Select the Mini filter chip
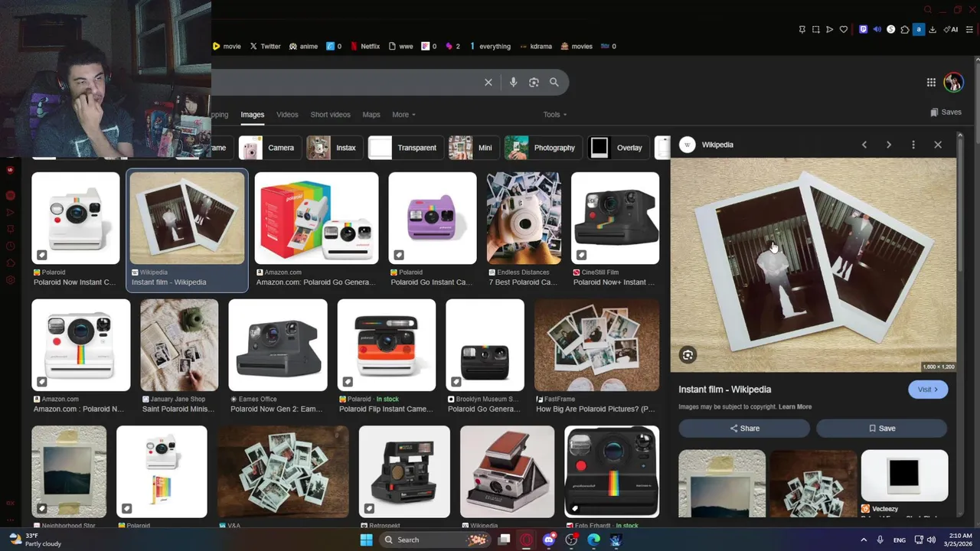Image resolution: width=980 pixels, height=551 pixels. pyautogui.click(x=472, y=148)
